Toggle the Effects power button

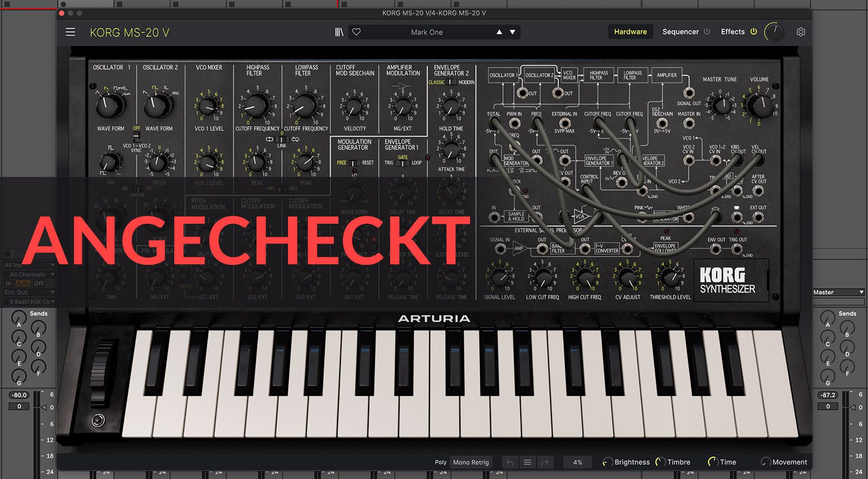click(754, 32)
